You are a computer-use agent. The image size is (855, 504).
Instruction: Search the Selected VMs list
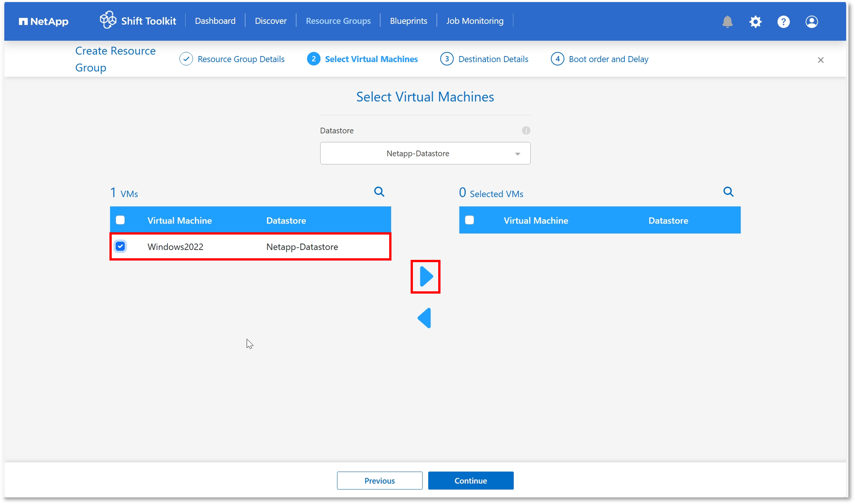click(x=728, y=192)
